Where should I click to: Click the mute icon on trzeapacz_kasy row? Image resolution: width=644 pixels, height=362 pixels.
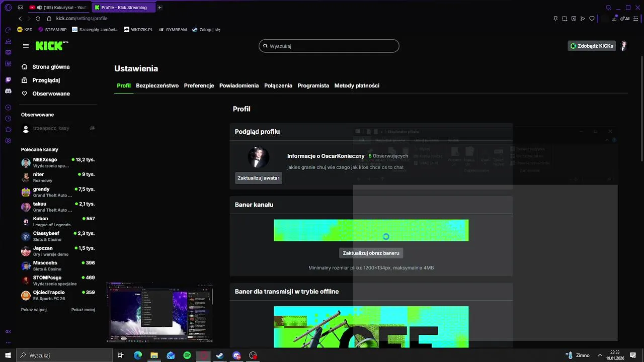[x=92, y=128]
